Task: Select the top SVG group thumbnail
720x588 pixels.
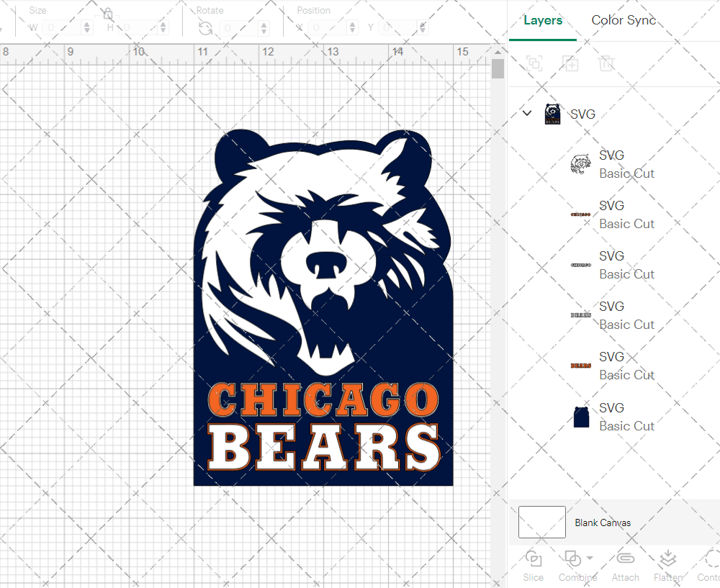Action: [552, 114]
